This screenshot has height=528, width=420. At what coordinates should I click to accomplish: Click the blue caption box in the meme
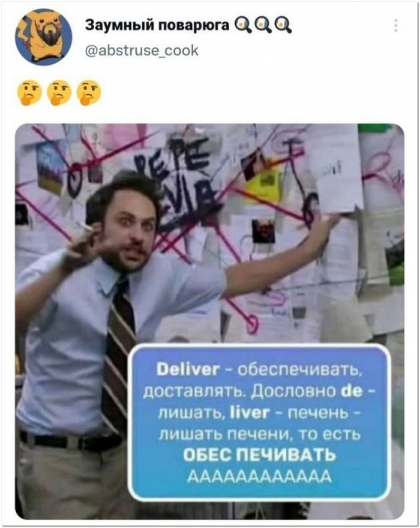pos(259,423)
